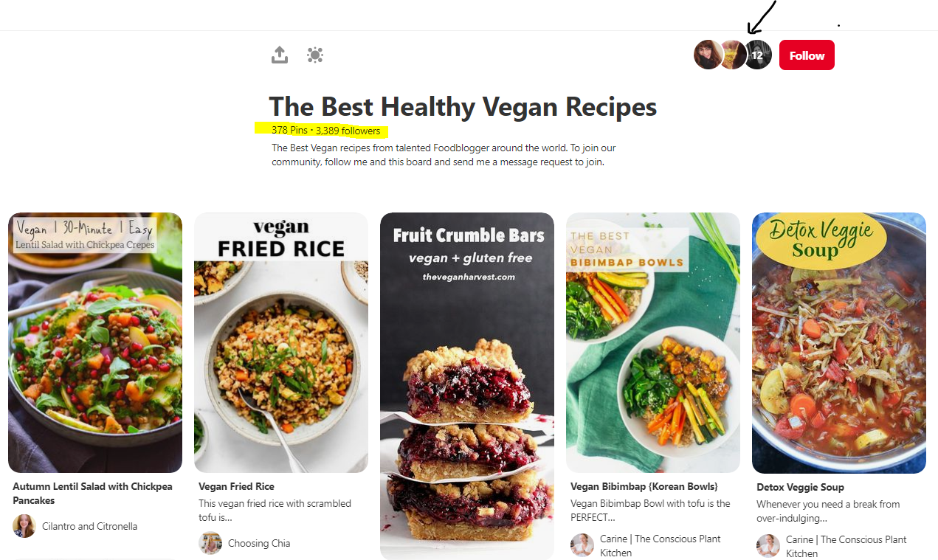Open the 12 more collaborators avatar
The width and height of the screenshot is (938, 560).
758,55
